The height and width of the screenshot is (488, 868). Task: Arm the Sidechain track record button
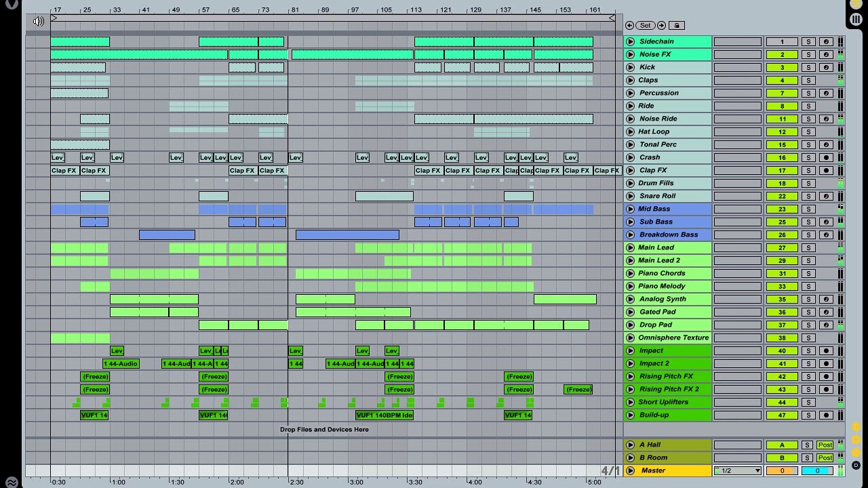825,41
